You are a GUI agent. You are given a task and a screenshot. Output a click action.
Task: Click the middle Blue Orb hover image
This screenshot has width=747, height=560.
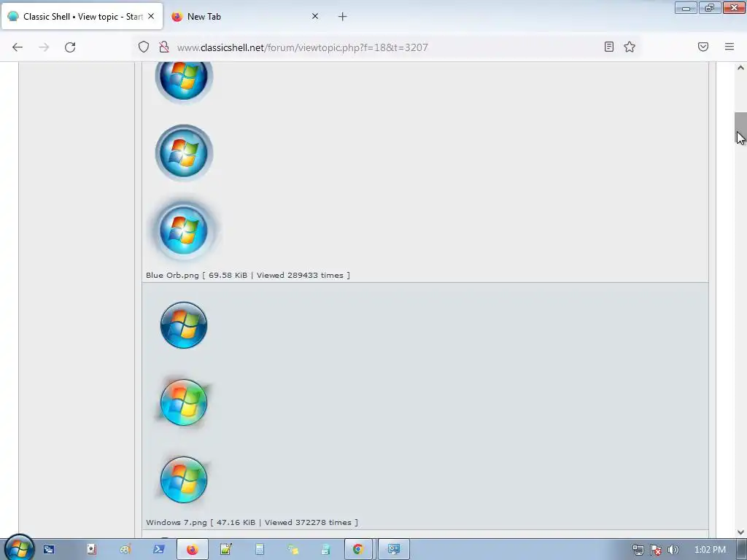pos(184,153)
